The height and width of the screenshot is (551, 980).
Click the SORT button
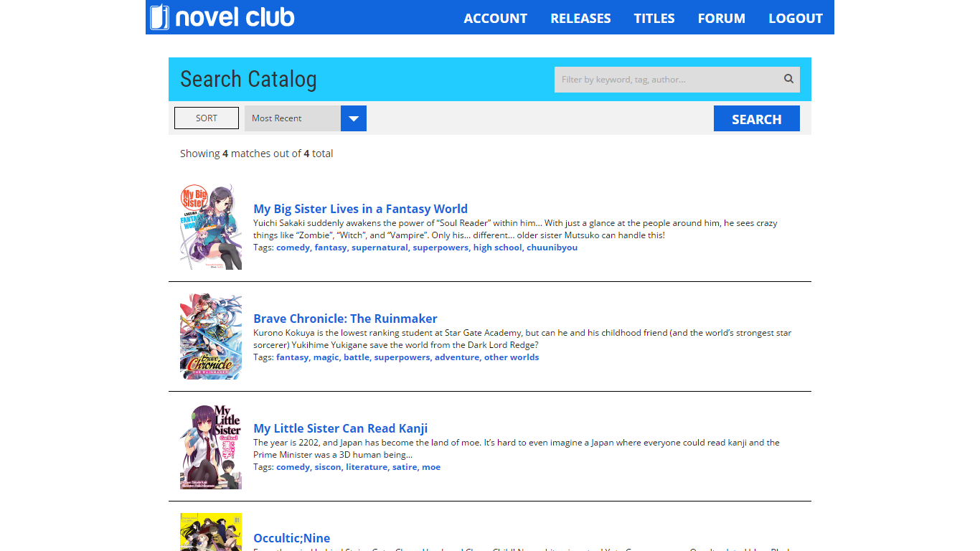[207, 118]
